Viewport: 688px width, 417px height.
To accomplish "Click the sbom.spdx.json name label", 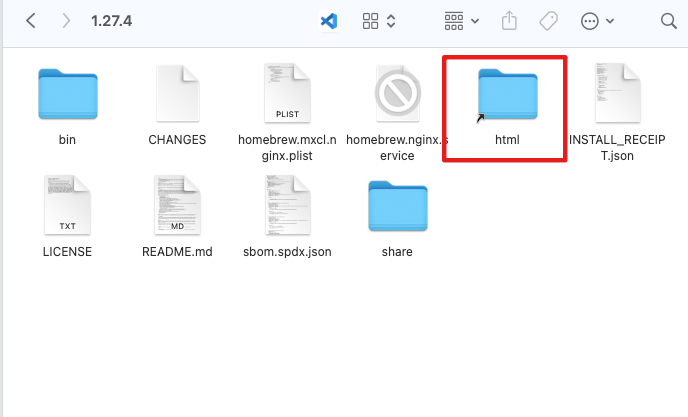I will (287, 252).
